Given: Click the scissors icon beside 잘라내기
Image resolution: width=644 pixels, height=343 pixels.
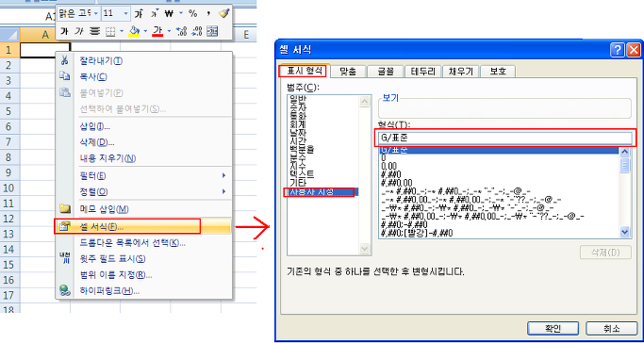Looking at the screenshot, I should coord(64,60).
